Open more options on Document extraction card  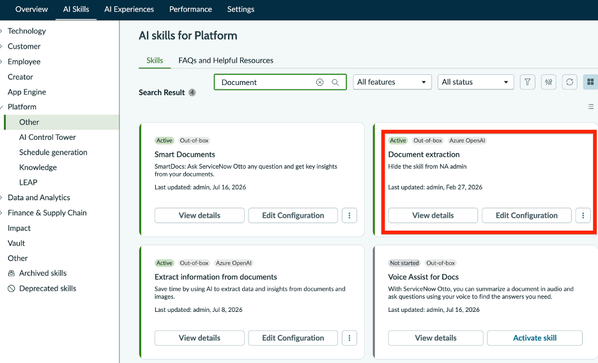coord(583,215)
